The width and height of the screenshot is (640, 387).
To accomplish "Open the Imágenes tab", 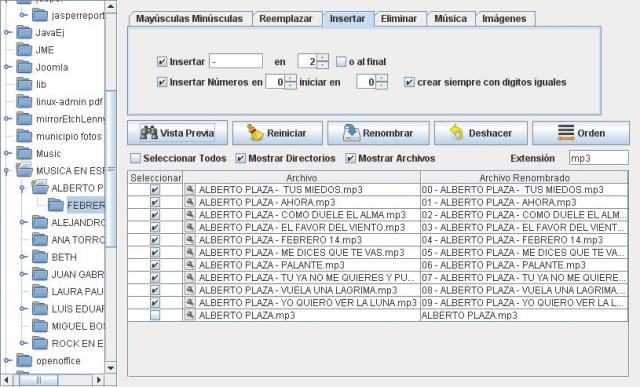I will (x=504, y=19).
